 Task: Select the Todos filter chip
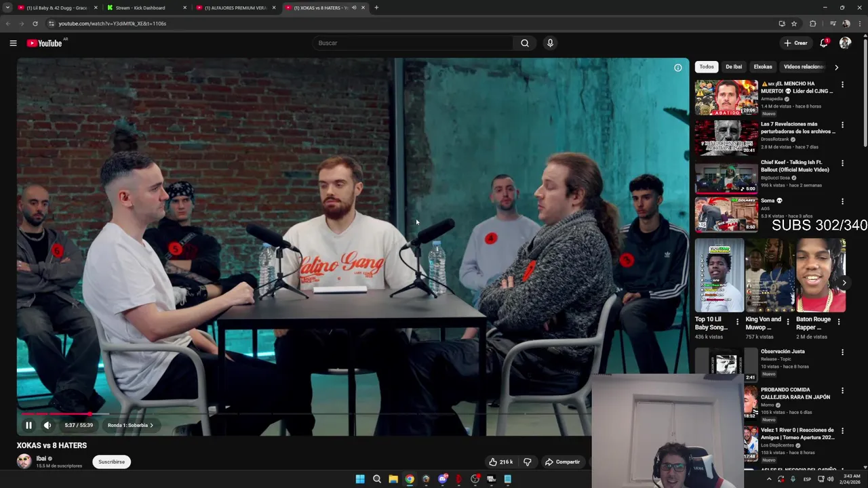[x=707, y=66]
